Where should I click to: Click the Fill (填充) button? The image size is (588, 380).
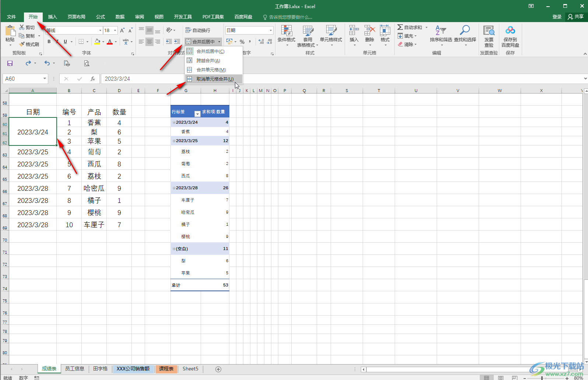coord(407,36)
